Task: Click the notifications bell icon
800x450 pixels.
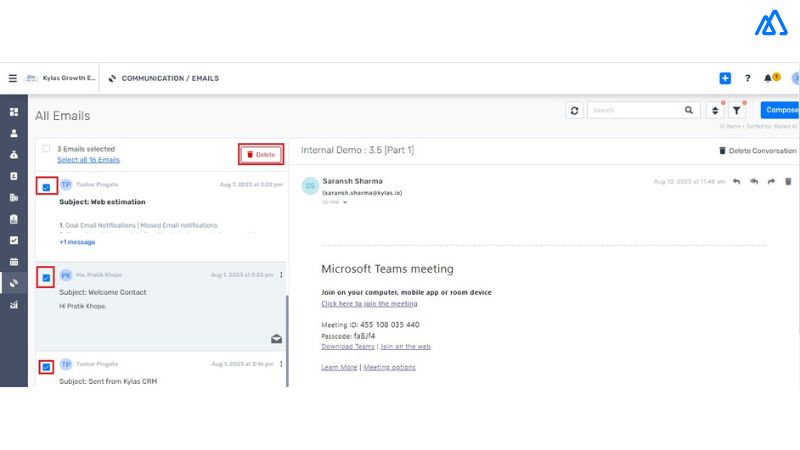Action: pyautogui.click(x=768, y=78)
